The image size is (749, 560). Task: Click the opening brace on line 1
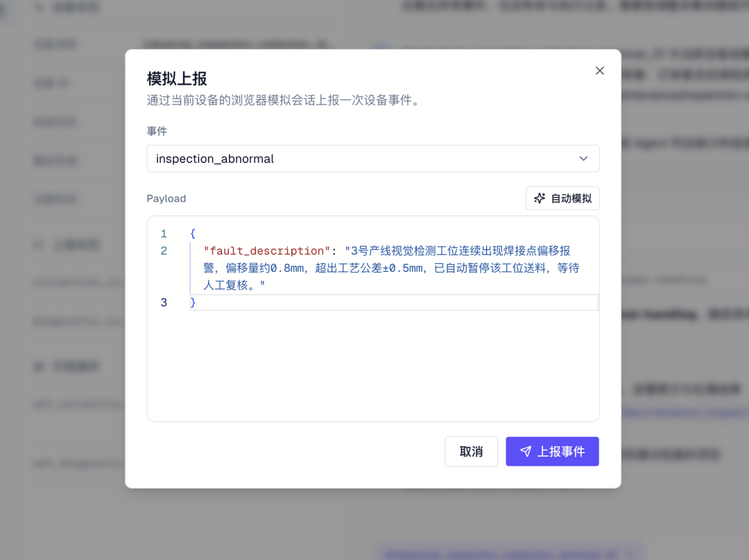193,234
